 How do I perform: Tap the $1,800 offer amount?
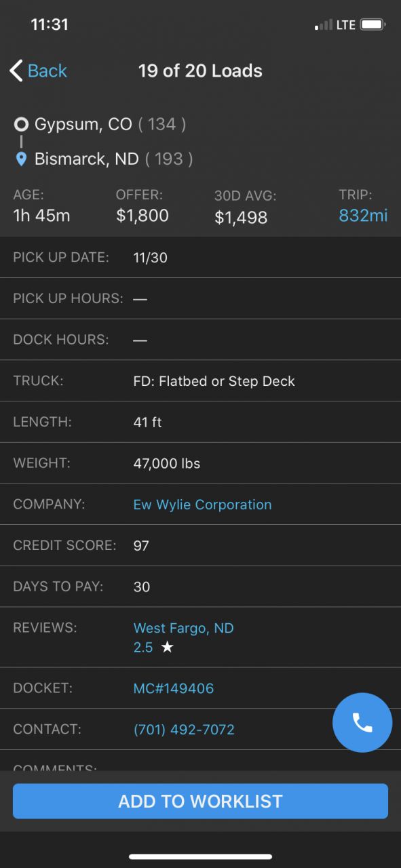click(x=142, y=216)
